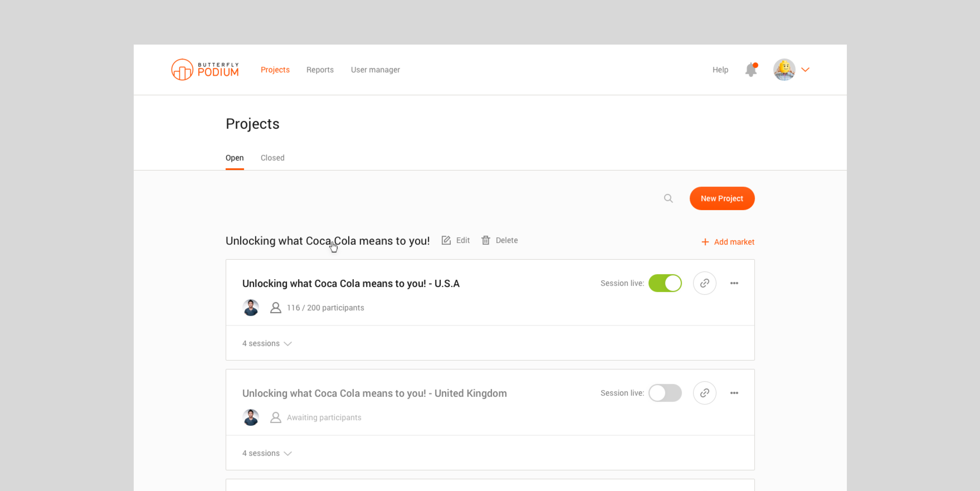
Task: Click the Edit pencil icon
Action: tap(446, 240)
